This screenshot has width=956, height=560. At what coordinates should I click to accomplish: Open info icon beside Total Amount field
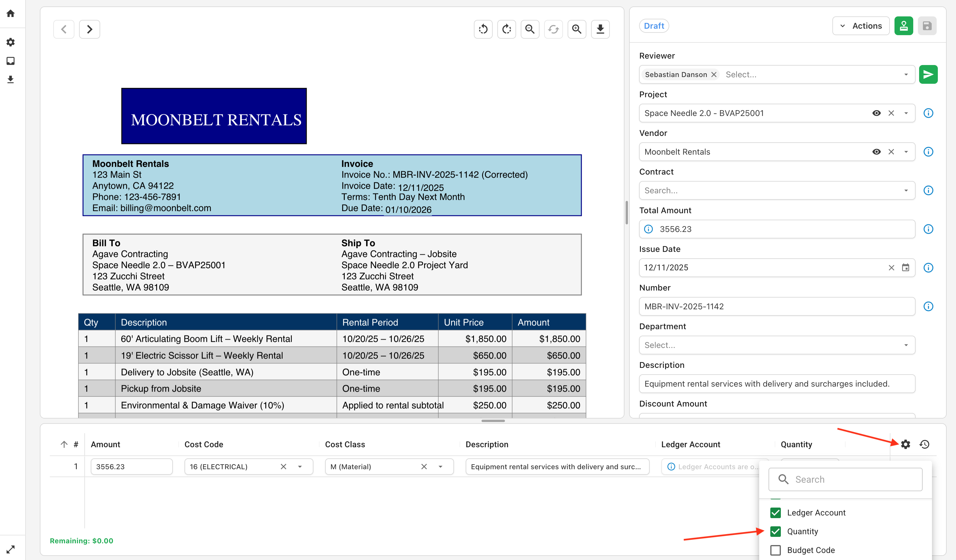pos(928,229)
